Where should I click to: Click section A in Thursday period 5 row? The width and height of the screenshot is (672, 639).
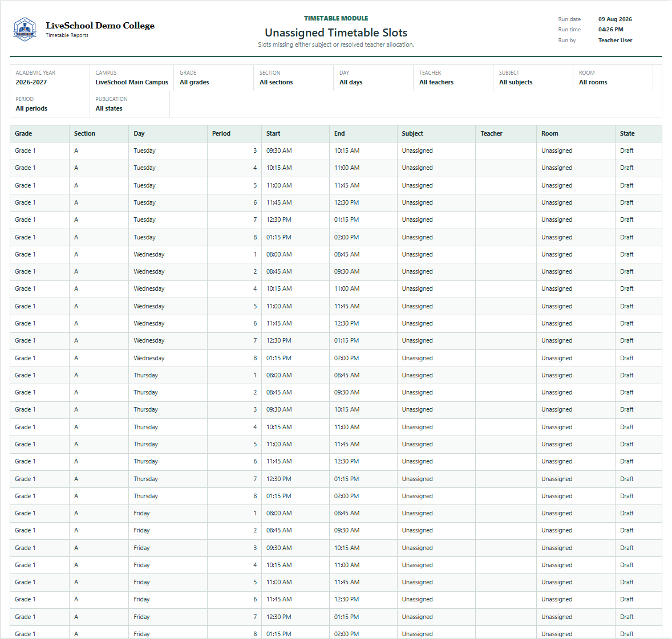(76, 444)
